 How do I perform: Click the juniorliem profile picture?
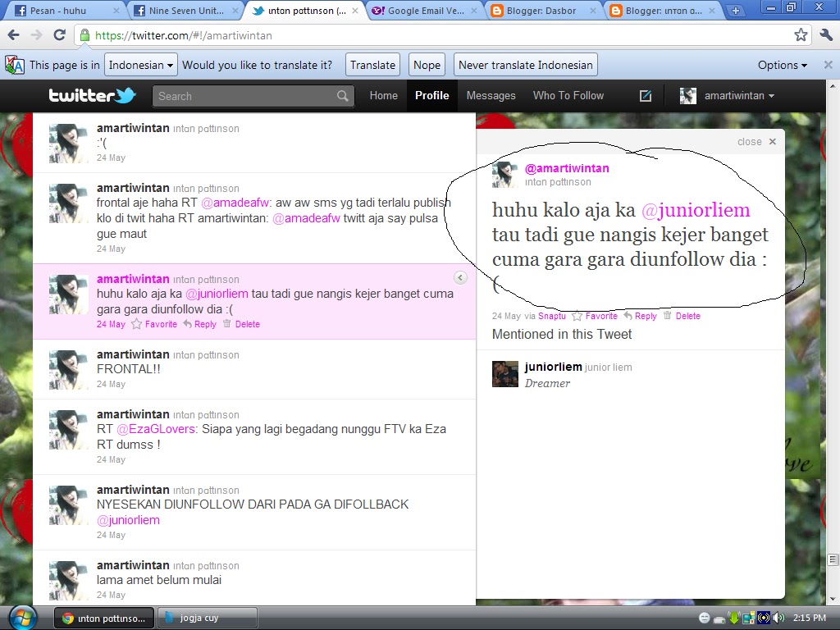(505, 374)
